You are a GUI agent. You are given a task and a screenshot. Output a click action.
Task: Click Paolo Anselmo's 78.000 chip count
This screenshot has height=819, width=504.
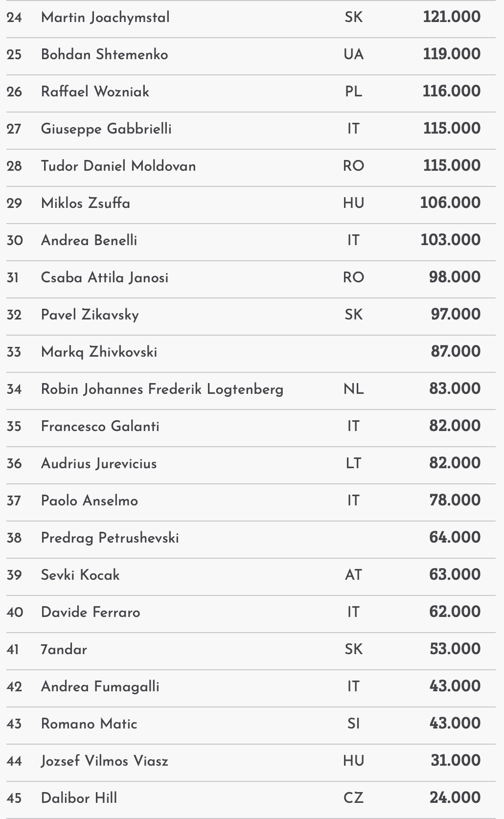[455, 500]
